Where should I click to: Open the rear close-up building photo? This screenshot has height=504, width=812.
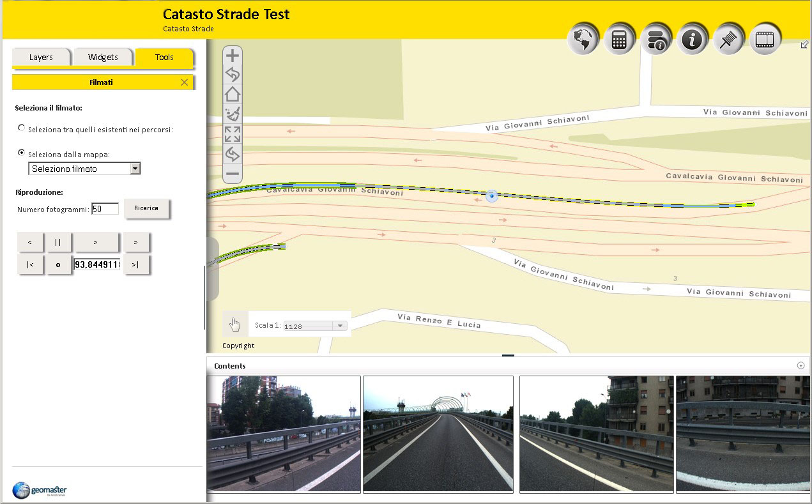pyautogui.click(x=744, y=434)
